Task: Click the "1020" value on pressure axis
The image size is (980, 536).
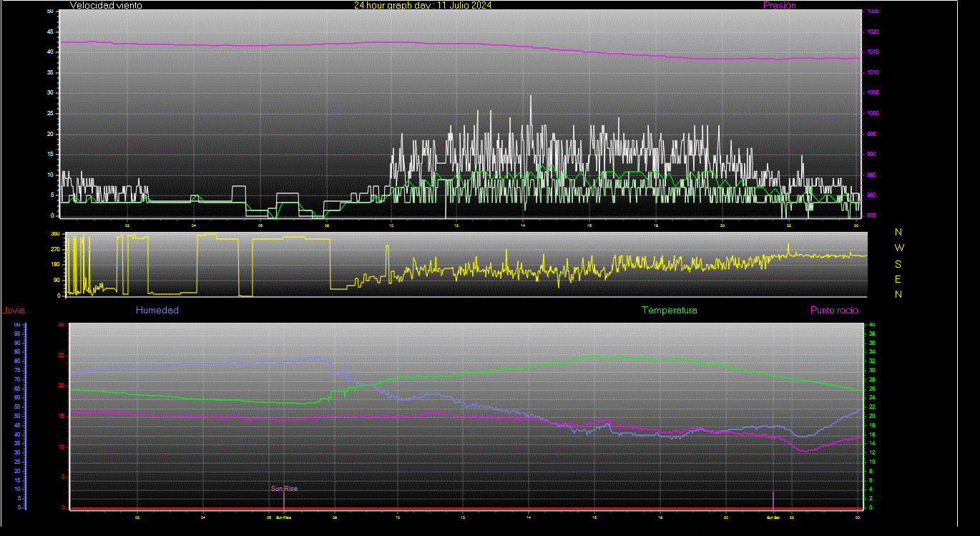Action: click(x=873, y=32)
